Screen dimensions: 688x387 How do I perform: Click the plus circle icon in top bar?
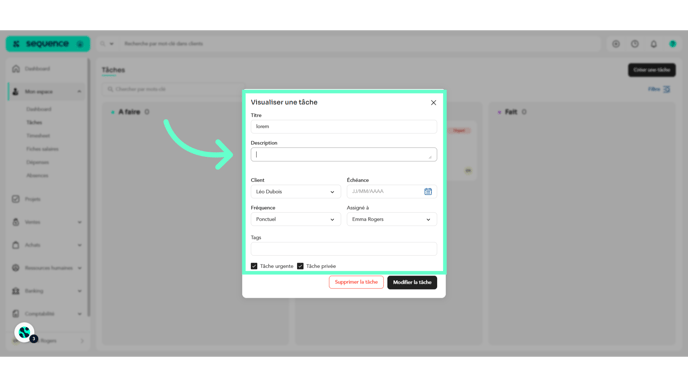616,44
